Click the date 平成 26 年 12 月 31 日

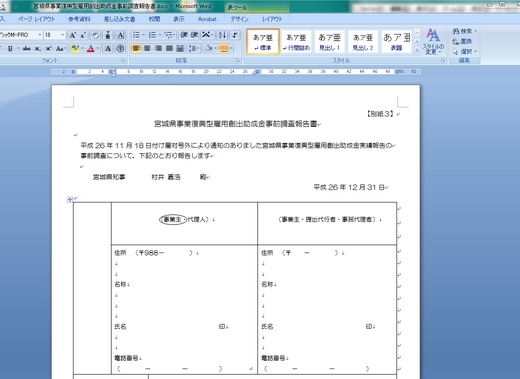(x=349, y=187)
